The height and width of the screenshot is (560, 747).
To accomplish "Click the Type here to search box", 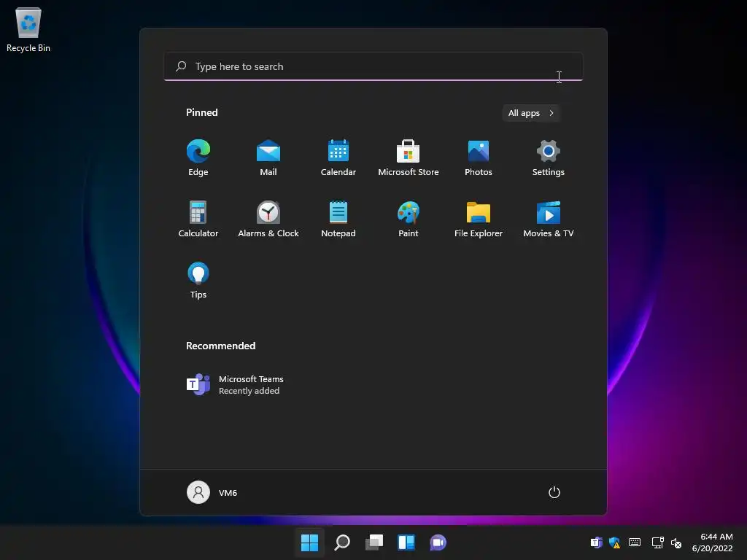I will 373,66.
